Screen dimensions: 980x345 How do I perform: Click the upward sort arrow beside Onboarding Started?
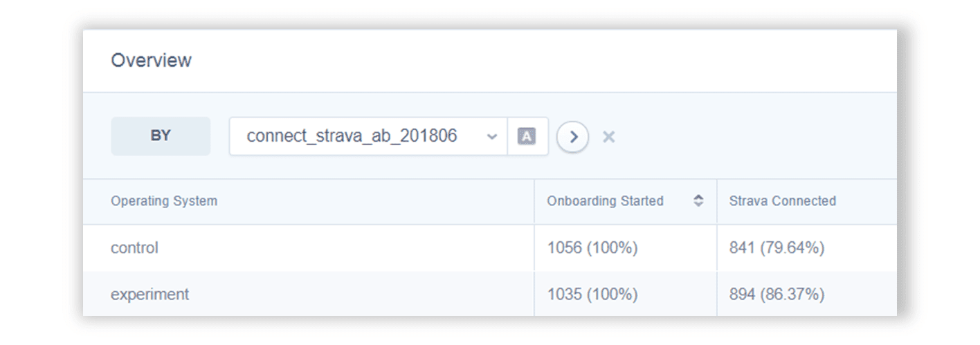[x=698, y=197]
